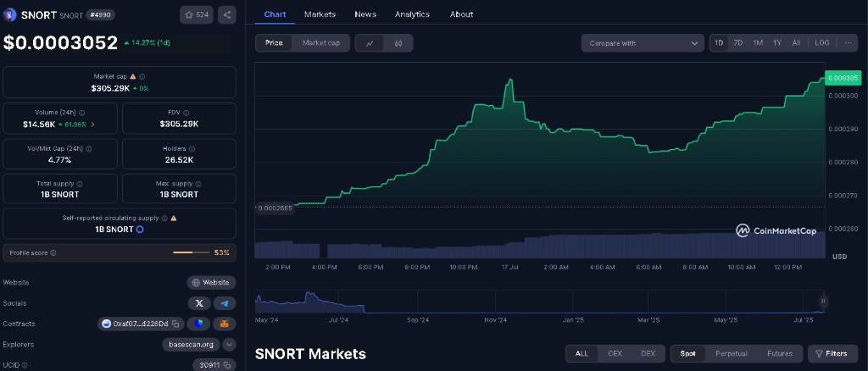The image size is (868, 371).
Task: Click the #4990 rank badge
Action: coord(100,15)
